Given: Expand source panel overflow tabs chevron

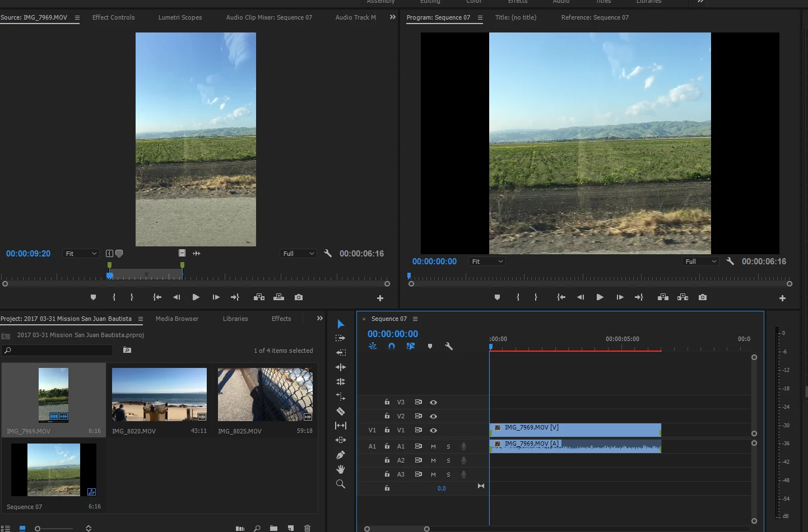Looking at the screenshot, I should [x=393, y=17].
